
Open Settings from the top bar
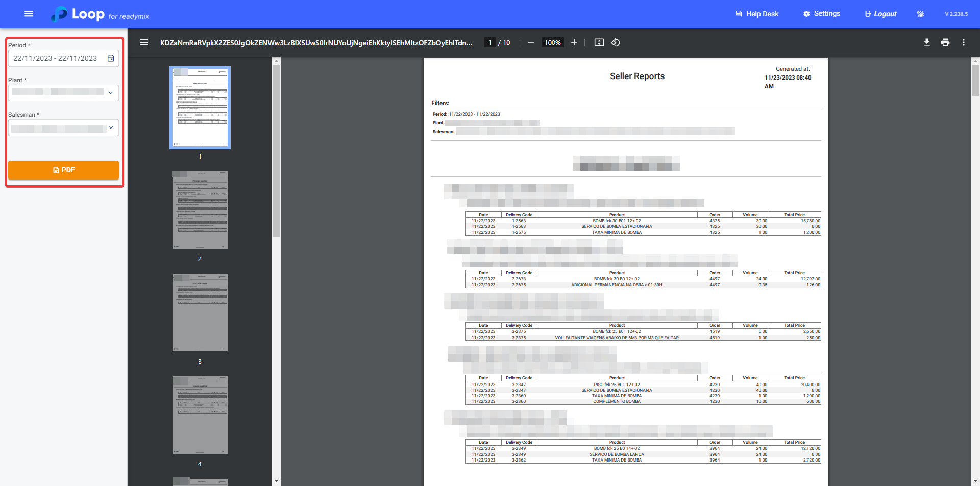[821, 14]
